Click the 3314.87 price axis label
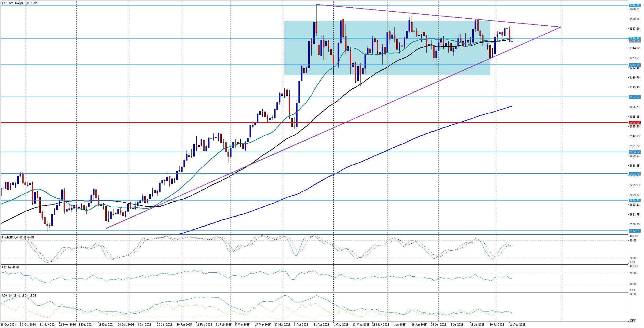Screen dimensions: 644x328 pos(634,48)
